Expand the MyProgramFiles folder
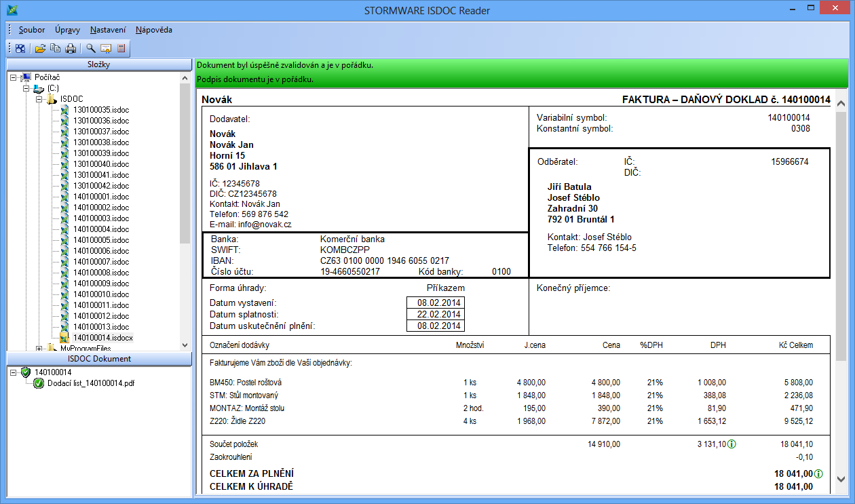The width and height of the screenshot is (855, 504). pos(39,349)
